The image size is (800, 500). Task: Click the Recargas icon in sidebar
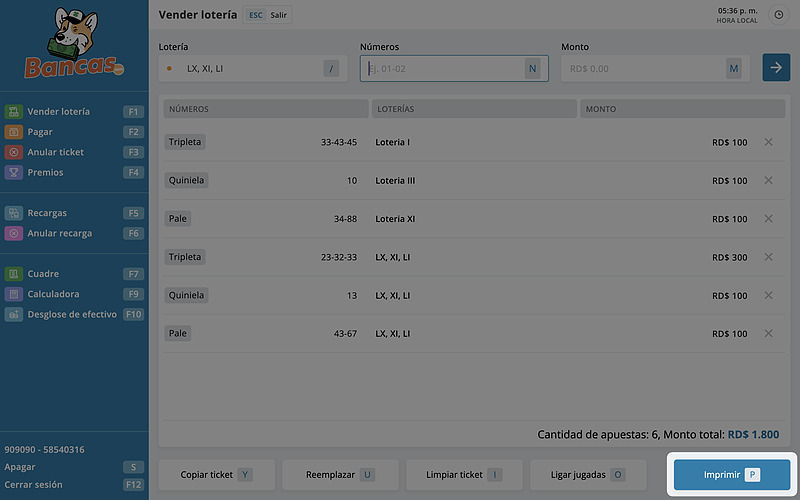coord(14,213)
